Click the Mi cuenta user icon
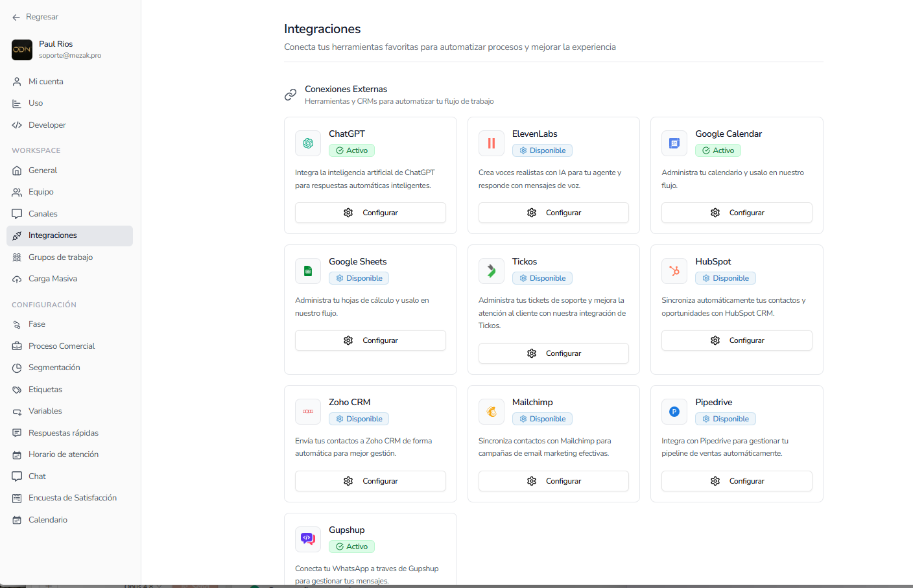Screen dimensions: 913x588 point(17,82)
